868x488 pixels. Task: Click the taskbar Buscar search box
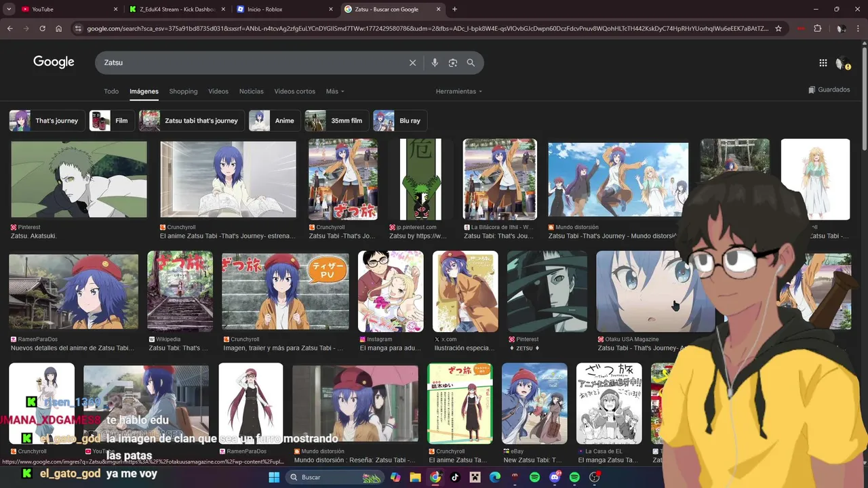(336, 477)
